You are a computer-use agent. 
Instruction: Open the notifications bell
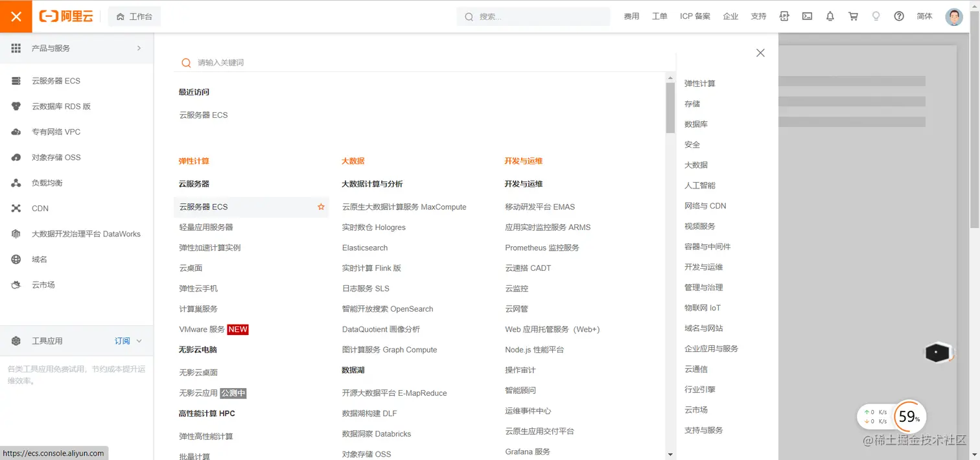830,16
